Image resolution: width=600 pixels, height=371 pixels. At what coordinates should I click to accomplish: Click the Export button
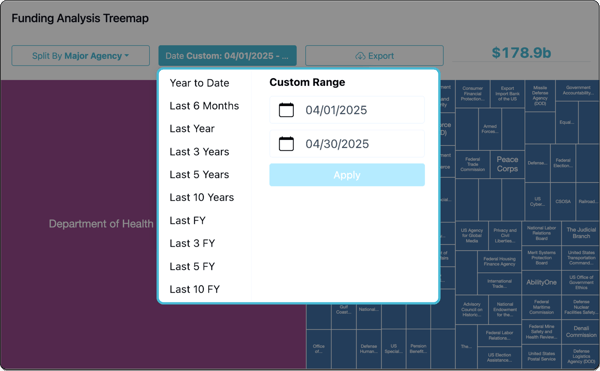pos(374,56)
